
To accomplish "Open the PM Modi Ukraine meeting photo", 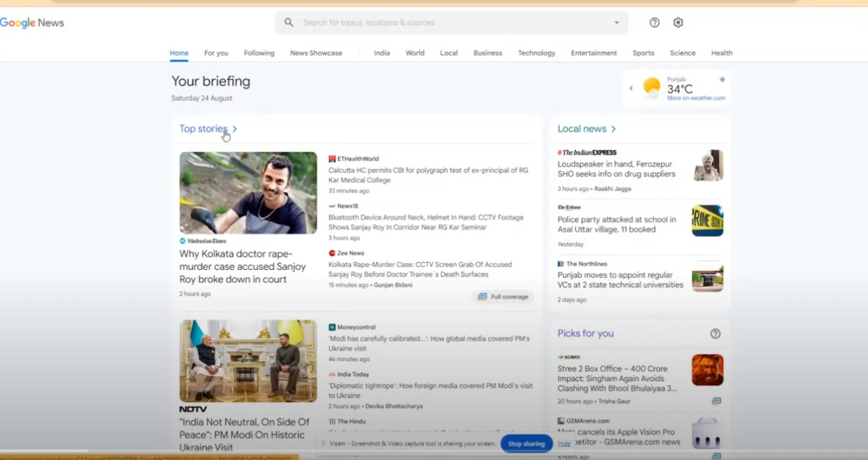I will (248, 361).
